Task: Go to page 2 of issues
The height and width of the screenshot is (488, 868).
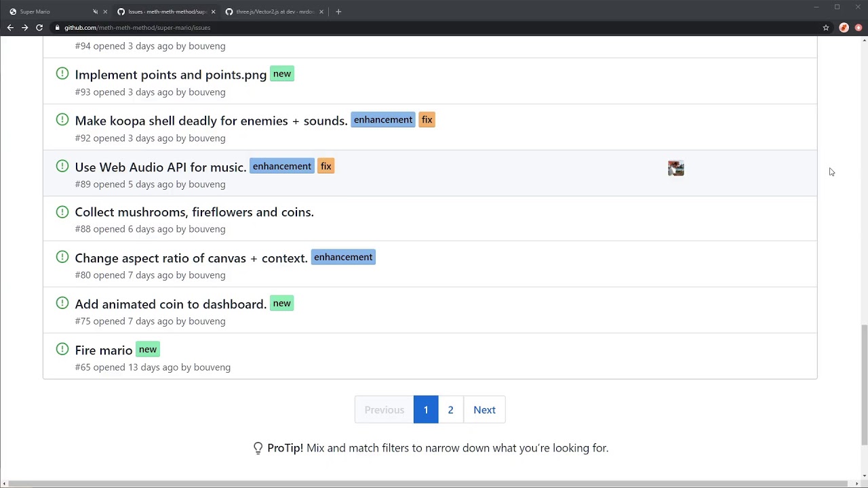Action: pyautogui.click(x=450, y=409)
